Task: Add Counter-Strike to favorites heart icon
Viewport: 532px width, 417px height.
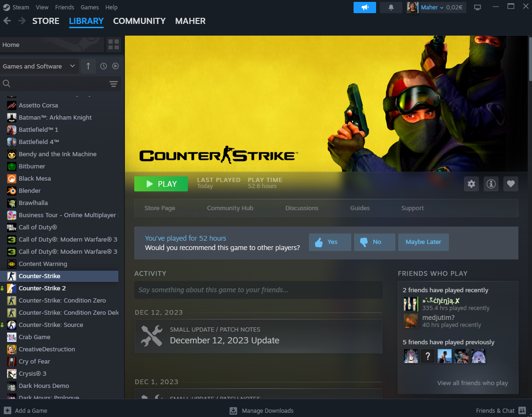Action: [510, 184]
